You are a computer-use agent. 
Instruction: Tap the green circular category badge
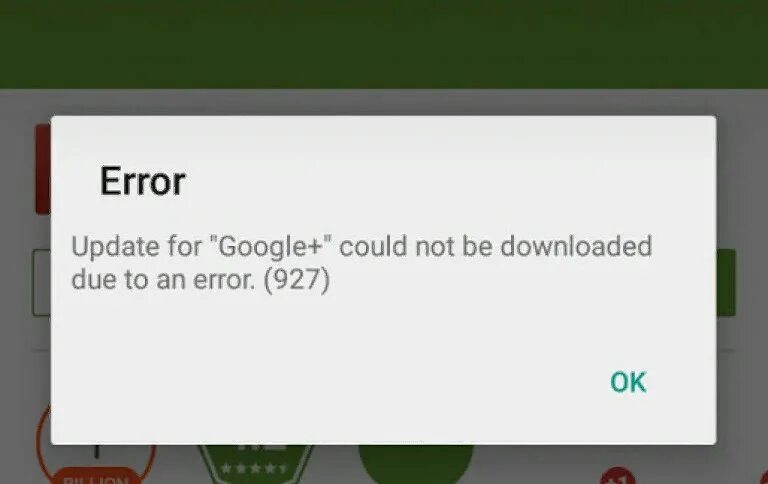tap(416, 464)
